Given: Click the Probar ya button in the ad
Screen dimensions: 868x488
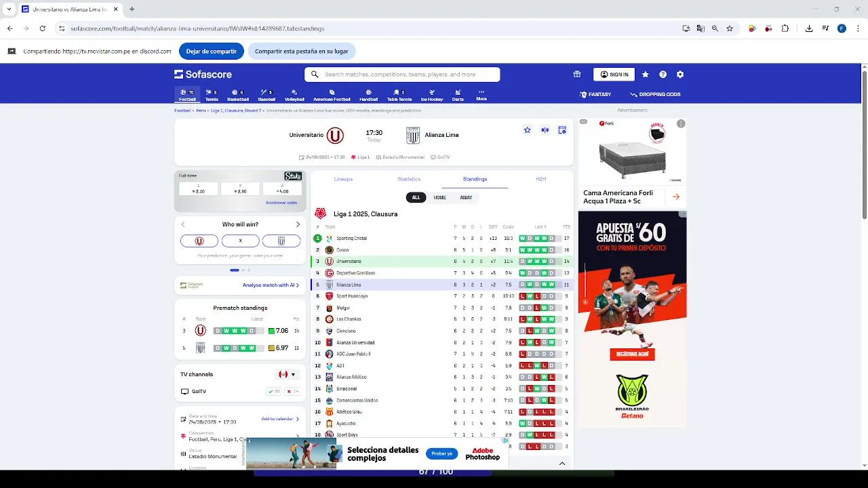Looking at the screenshot, I should tap(441, 453).
